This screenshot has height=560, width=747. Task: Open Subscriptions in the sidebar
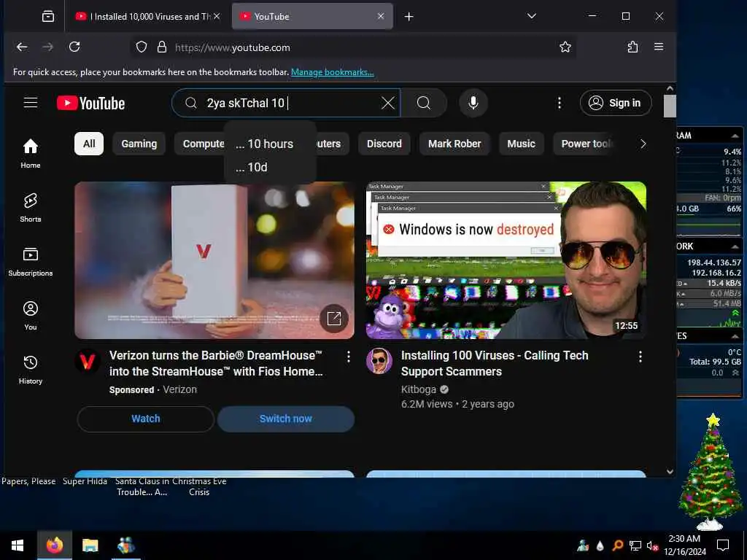[31, 262]
